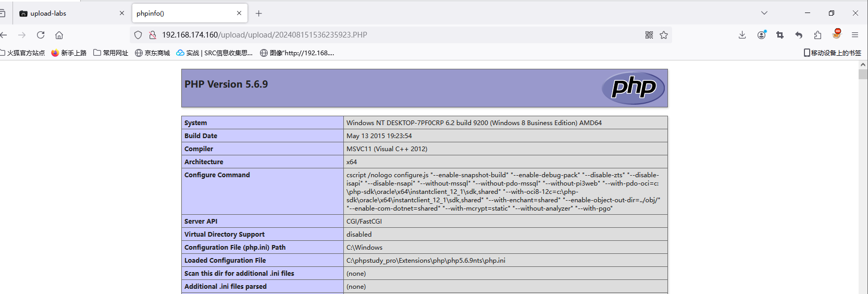Viewport: 868px width, 294px height.
Task: Click the scrollbar up arrow
Action: 863,65
